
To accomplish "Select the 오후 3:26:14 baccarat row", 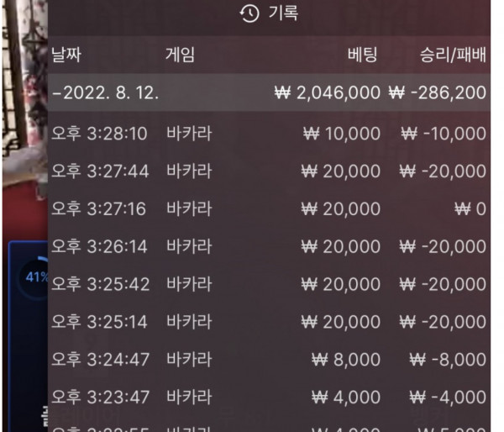I will (269, 246).
